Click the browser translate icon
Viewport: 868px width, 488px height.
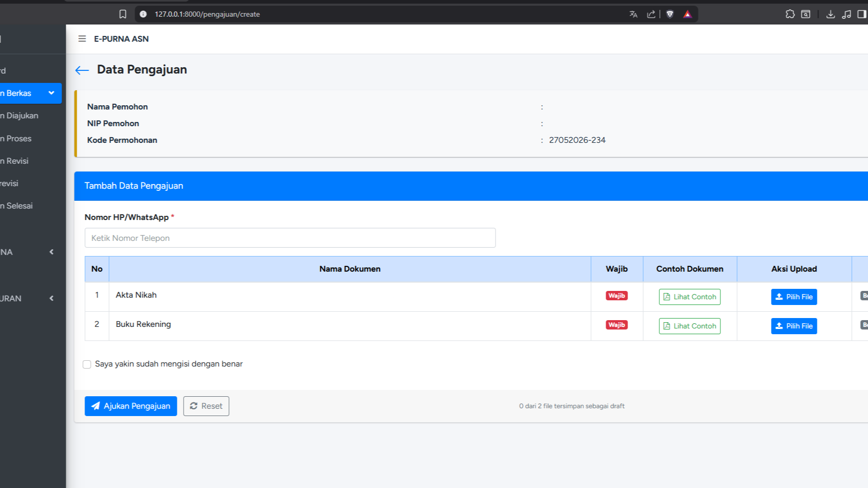633,14
